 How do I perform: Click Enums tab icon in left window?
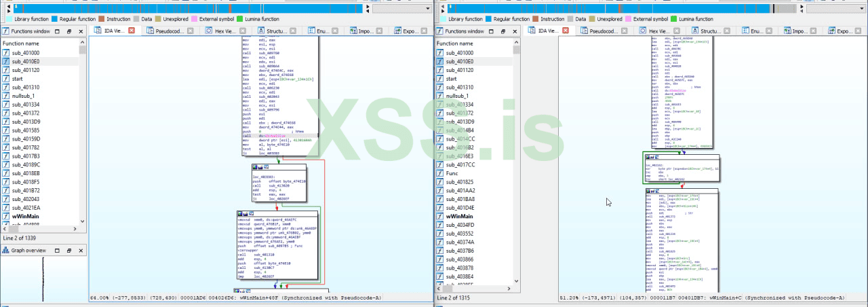coord(313,31)
